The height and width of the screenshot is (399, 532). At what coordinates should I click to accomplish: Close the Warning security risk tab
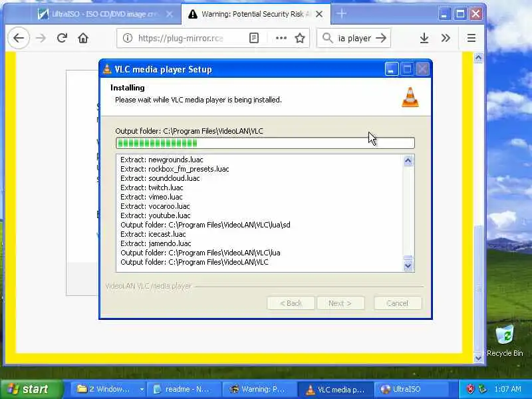319,14
